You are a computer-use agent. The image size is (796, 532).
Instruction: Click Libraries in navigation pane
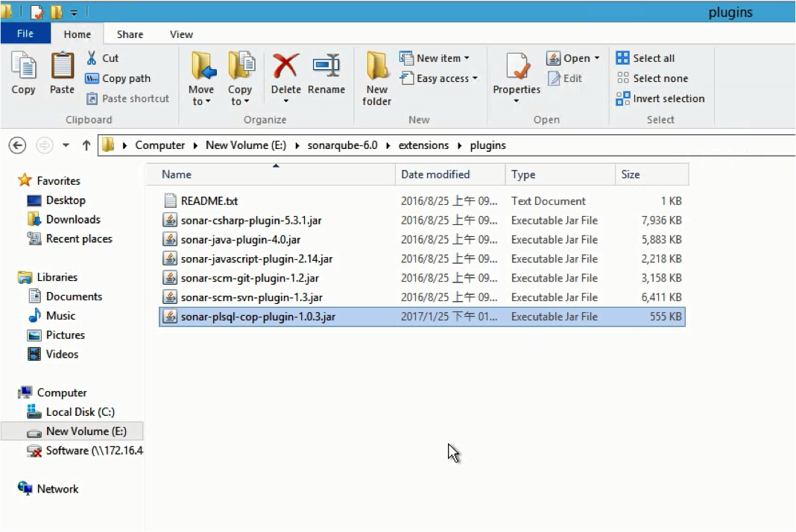click(48, 277)
